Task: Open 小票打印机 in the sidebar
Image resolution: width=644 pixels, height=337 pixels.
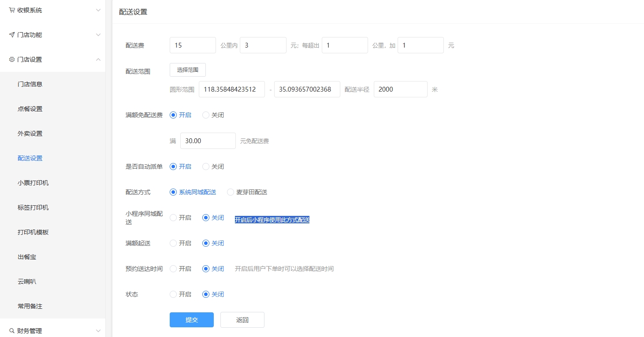Action: (x=33, y=183)
